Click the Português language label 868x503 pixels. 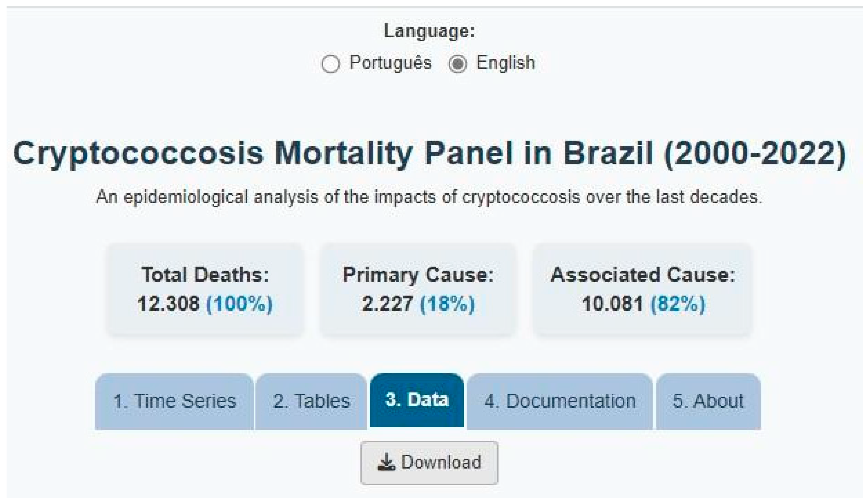click(390, 63)
